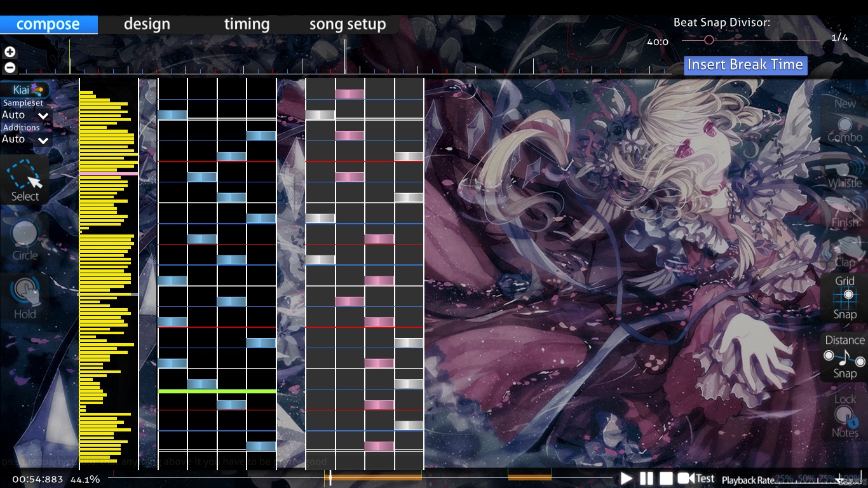Play the song

click(627, 478)
